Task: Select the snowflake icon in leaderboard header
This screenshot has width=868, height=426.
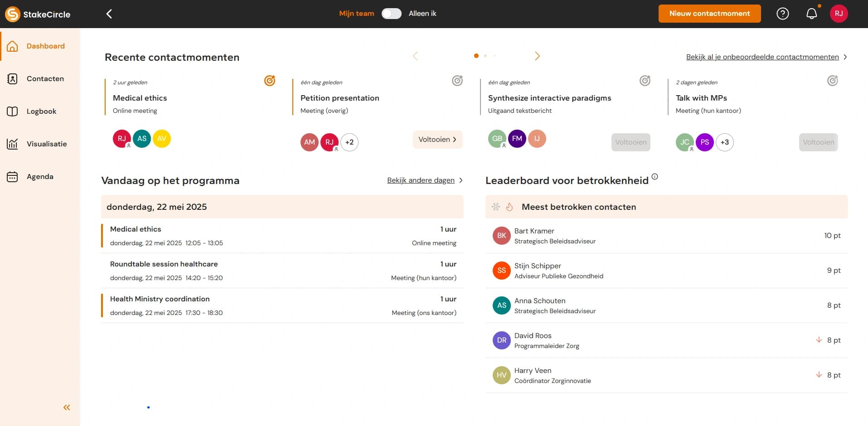Action: (496, 207)
